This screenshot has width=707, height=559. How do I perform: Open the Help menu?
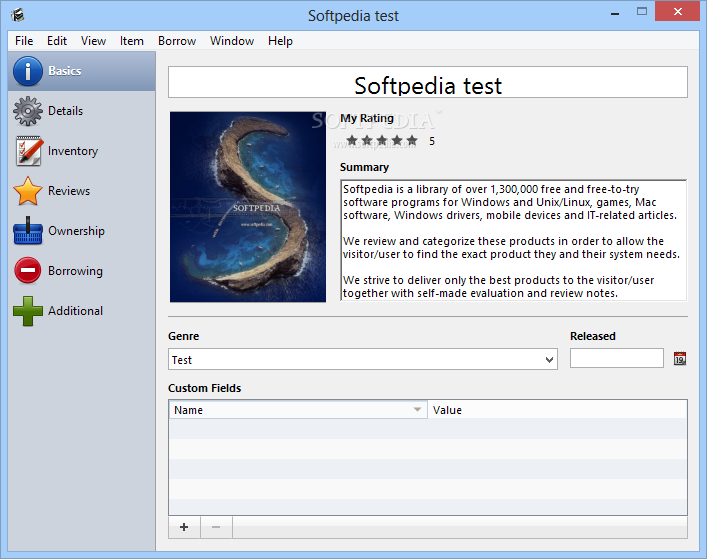click(x=280, y=41)
